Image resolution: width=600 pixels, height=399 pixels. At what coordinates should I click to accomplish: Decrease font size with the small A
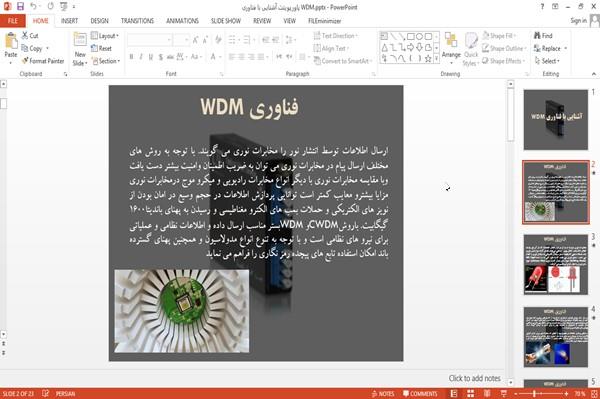[x=205, y=39]
